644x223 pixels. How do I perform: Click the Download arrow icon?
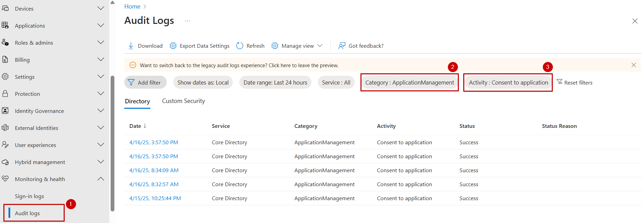coord(131,46)
